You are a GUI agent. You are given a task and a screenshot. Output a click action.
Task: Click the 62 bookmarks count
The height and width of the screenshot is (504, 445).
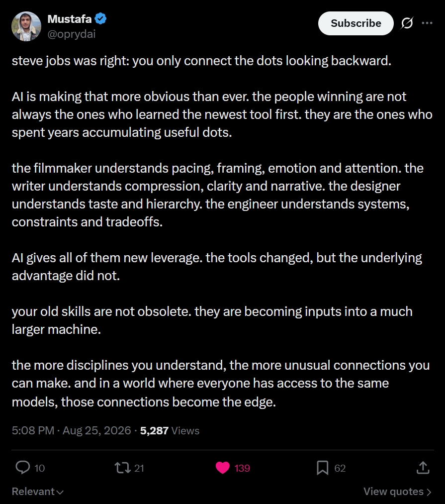(x=340, y=468)
